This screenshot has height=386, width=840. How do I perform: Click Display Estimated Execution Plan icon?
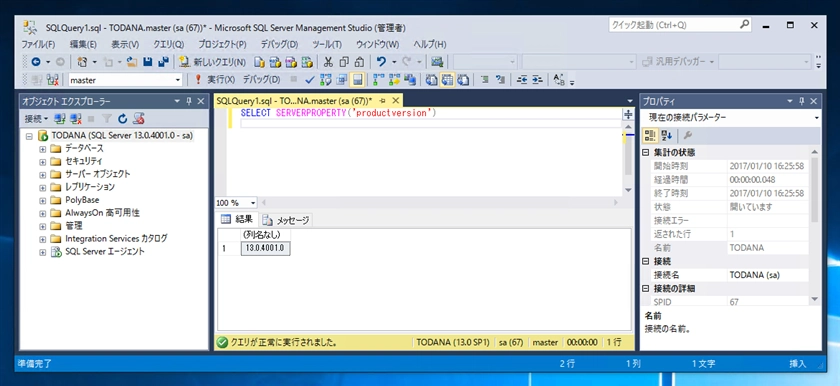pos(325,80)
